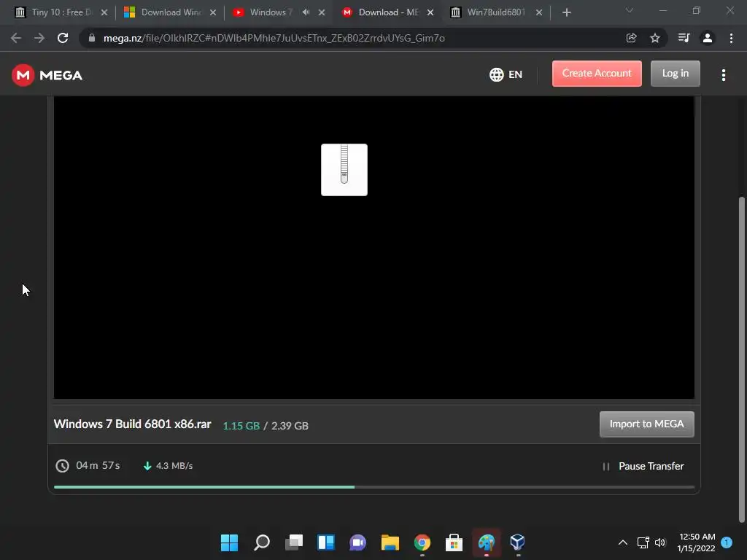Open a new browser tab
Screen dimensions: 747x560
pos(566,12)
